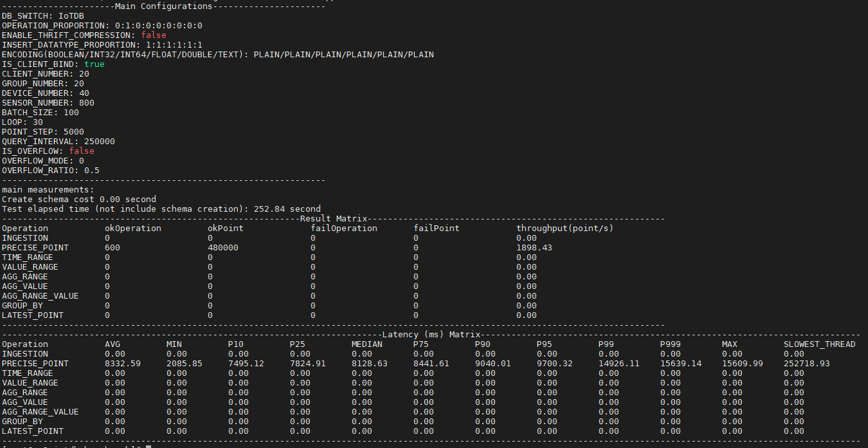Click the MIN latency value 2085.85
Image resolution: width=868 pixels, height=448 pixels.
pyautogui.click(x=185, y=364)
